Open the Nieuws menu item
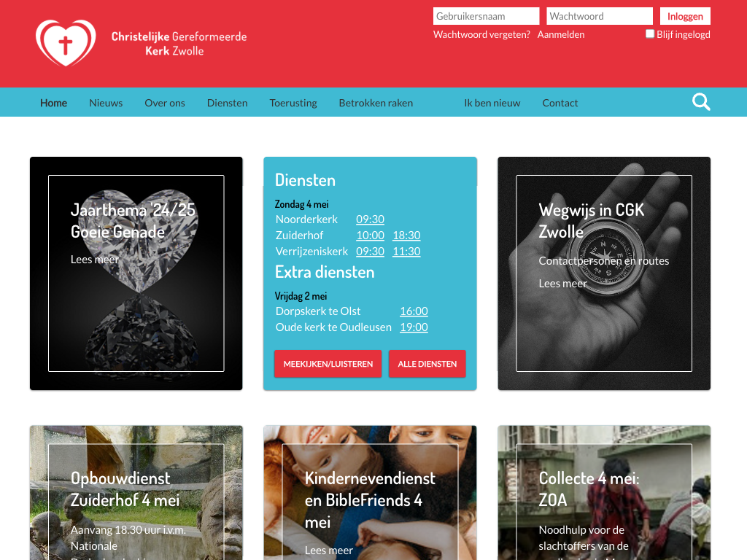The image size is (747, 560). 106,103
